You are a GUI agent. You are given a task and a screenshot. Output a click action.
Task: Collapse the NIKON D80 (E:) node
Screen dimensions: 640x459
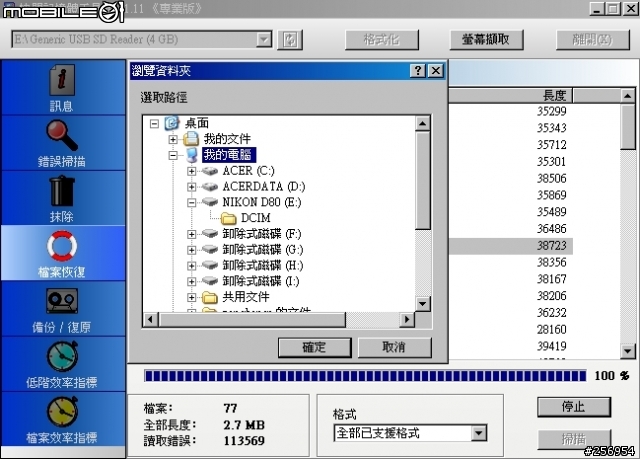[191, 202]
